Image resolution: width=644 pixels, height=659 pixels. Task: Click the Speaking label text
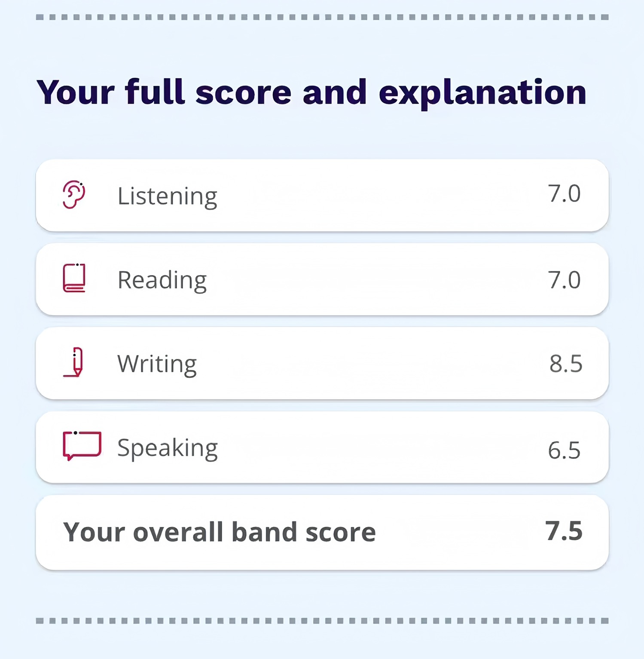pyautogui.click(x=168, y=449)
